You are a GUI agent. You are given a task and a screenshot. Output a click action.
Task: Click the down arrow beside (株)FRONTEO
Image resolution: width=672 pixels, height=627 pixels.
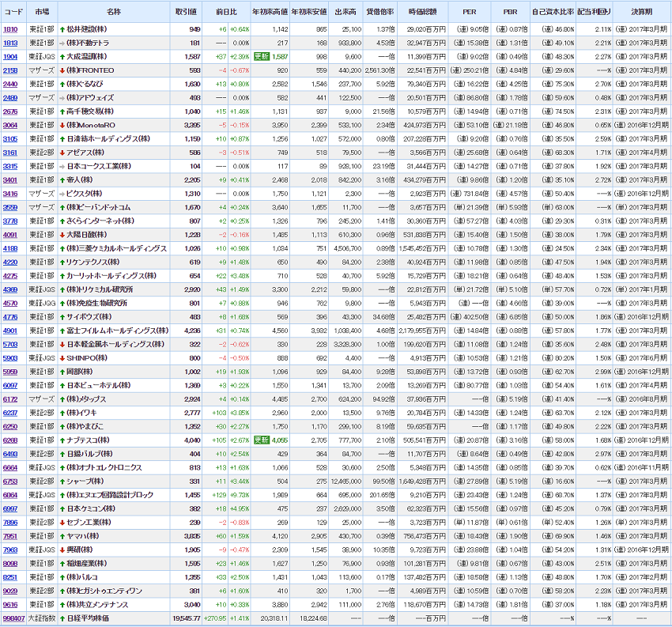(62, 70)
